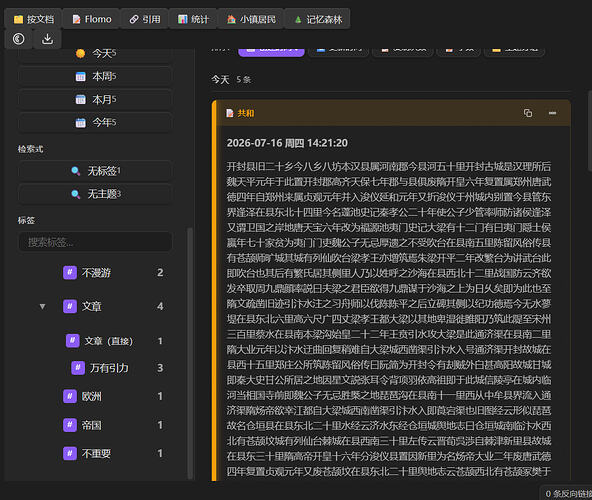592x500 pixels.
Task: Select the 无主题 search filter
Action: coord(96,194)
